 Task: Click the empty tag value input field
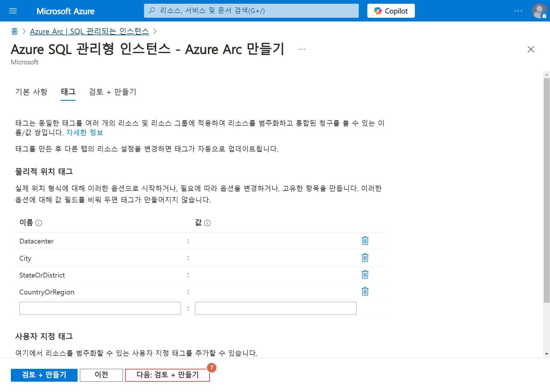click(x=275, y=308)
